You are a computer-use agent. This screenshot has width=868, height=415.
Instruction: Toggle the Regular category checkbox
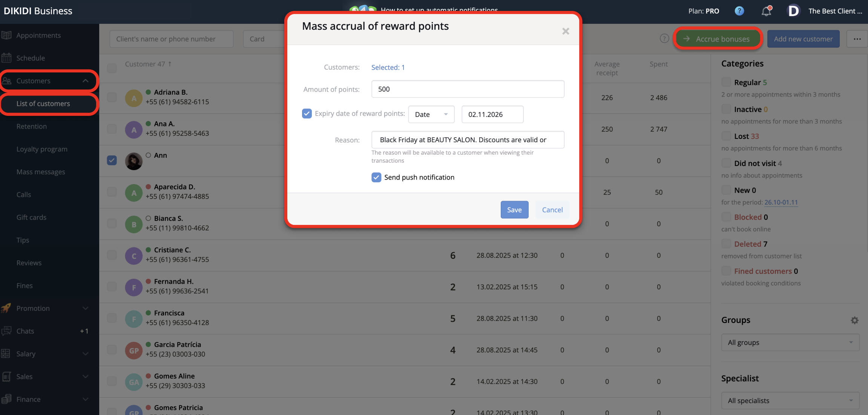(726, 82)
